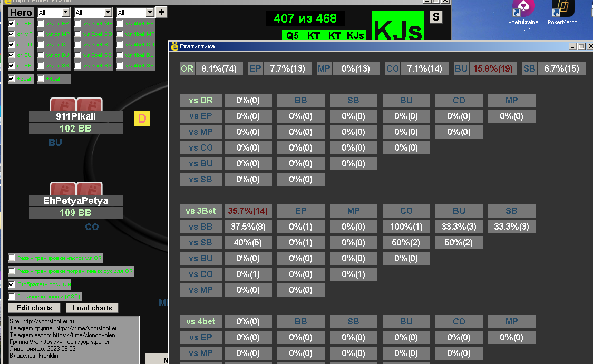The image size is (593, 364).
Task: Click the yellow D dealer button
Action: 142,119
